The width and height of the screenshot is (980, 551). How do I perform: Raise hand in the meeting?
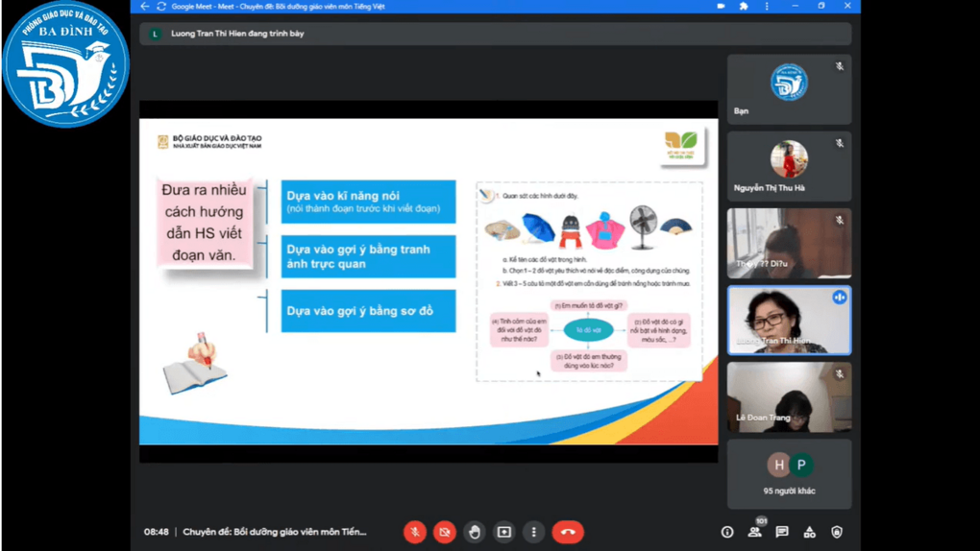(474, 532)
